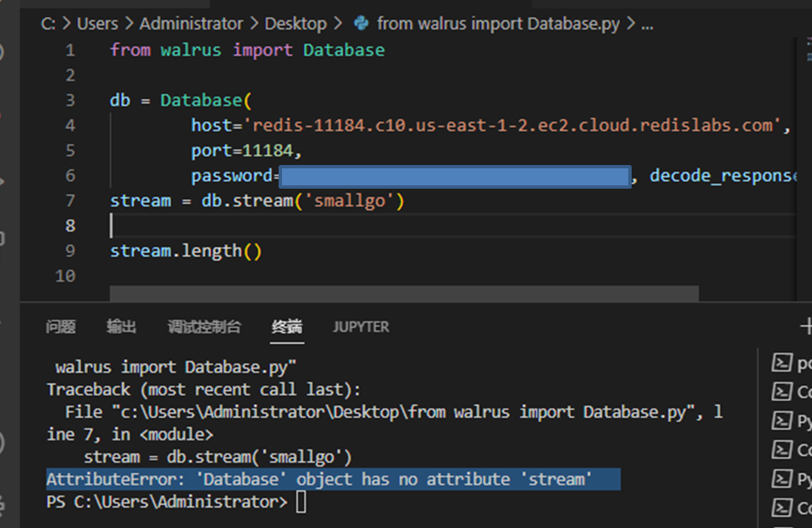The height and width of the screenshot is (528, 812).
Task: Click 'port=11184,' on line 5
Action: click(x=246, y=151)
